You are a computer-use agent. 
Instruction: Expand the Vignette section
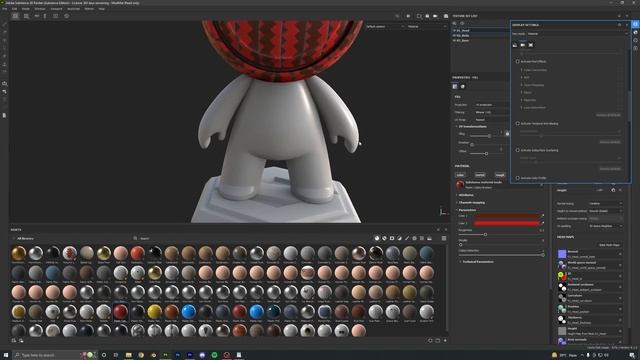(x=529, y=100)
